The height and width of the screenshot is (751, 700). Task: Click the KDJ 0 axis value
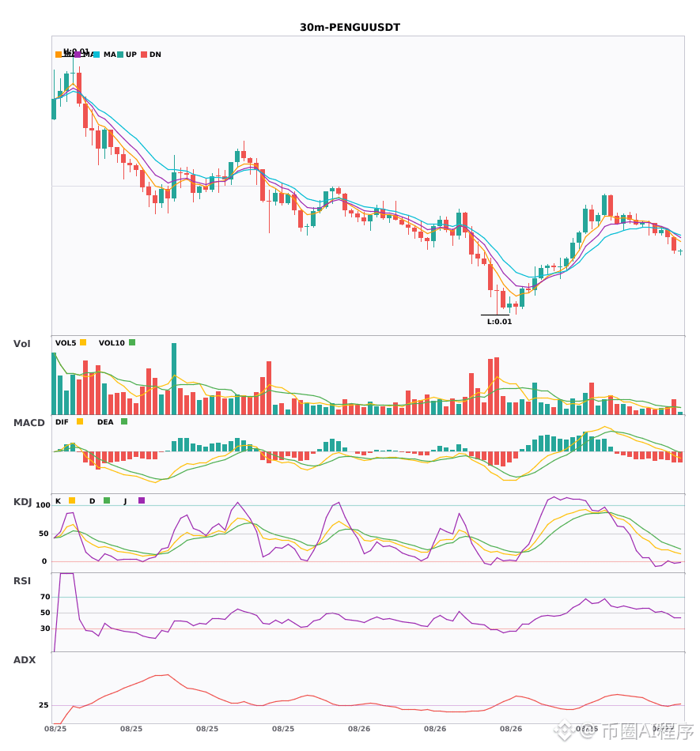[x=44, y=561]
